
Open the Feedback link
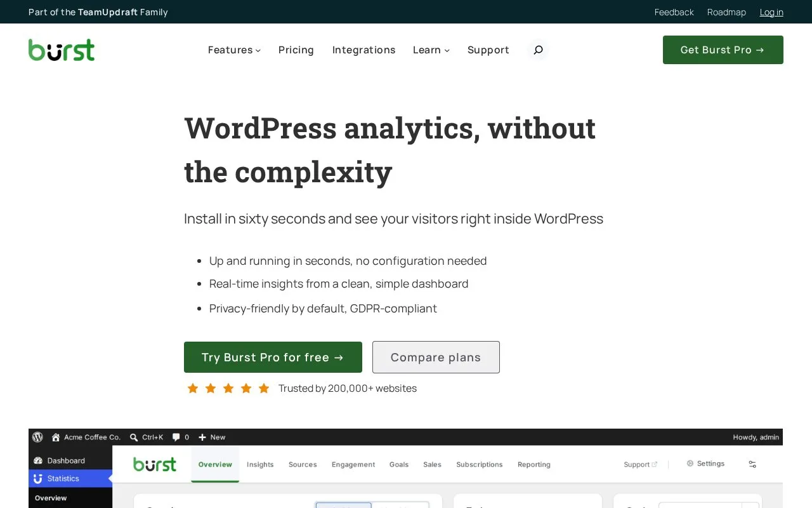(674, 12)
